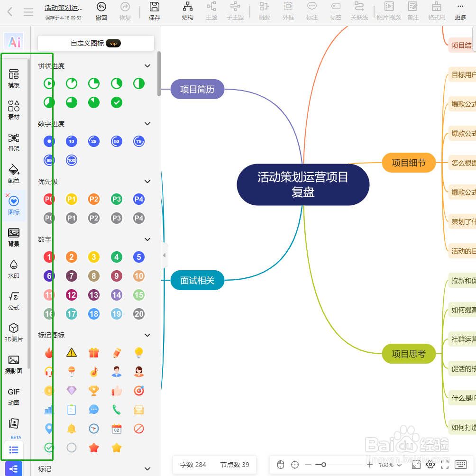Zoom in with the plus button
The image size is (476, 476).
370,465
